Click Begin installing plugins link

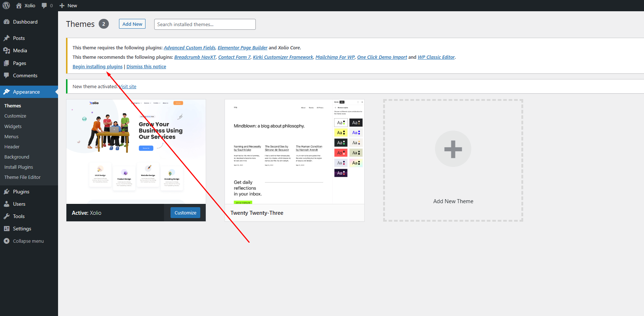98,66
